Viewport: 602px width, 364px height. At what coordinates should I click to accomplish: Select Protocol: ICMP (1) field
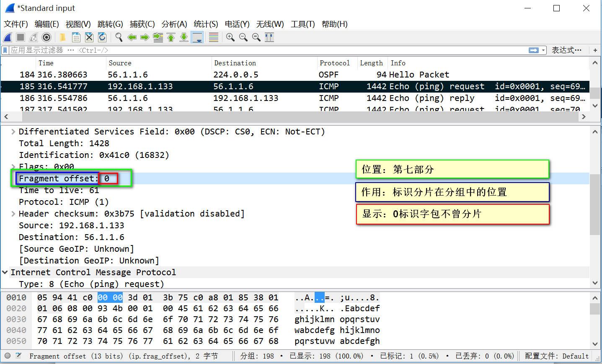point(64,202)
